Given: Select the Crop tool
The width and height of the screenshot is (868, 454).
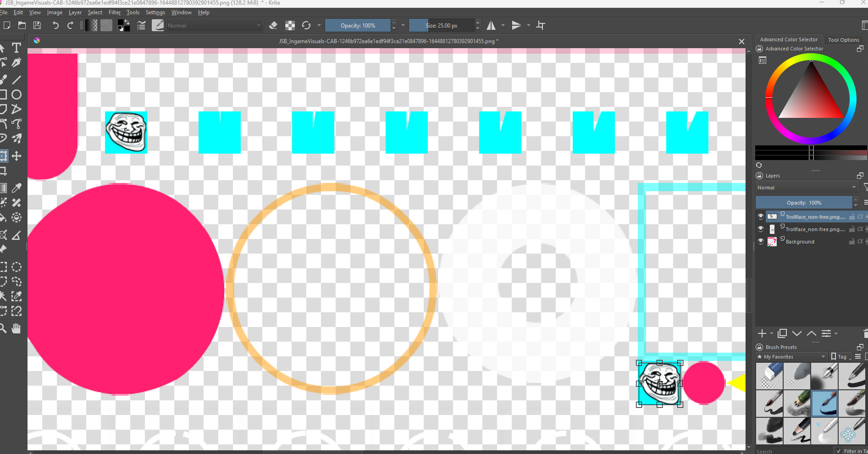Looking at the screenshot, I should 4,171.
